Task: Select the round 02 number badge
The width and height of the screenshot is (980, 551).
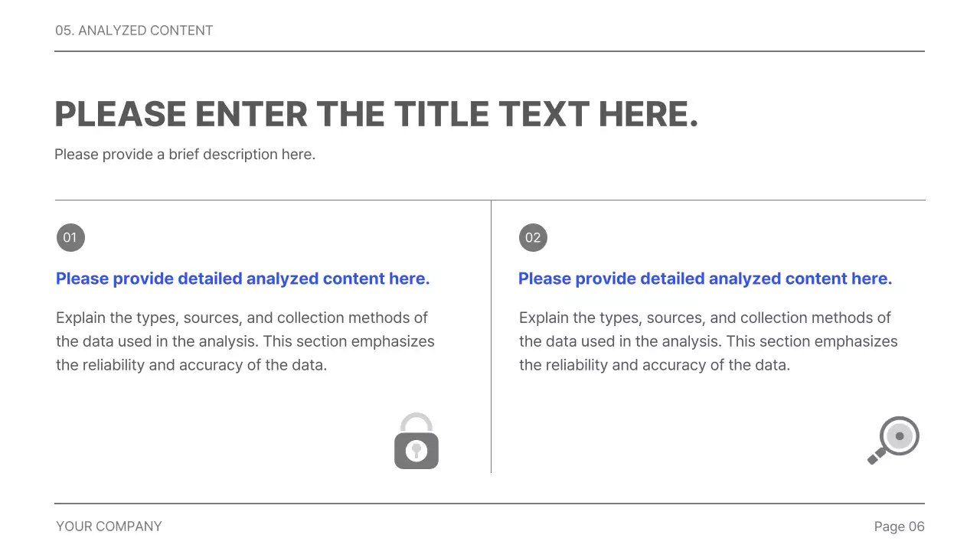Action: (x=533, y=237)
